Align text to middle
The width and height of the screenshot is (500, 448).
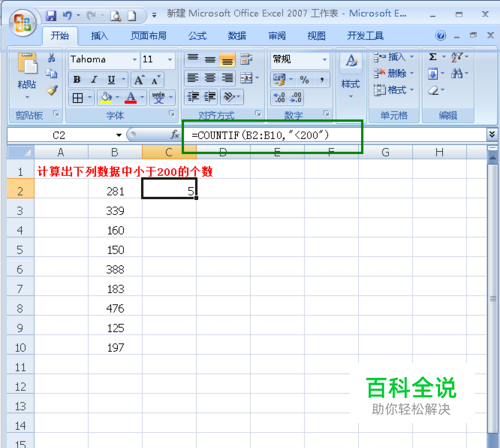210,59
